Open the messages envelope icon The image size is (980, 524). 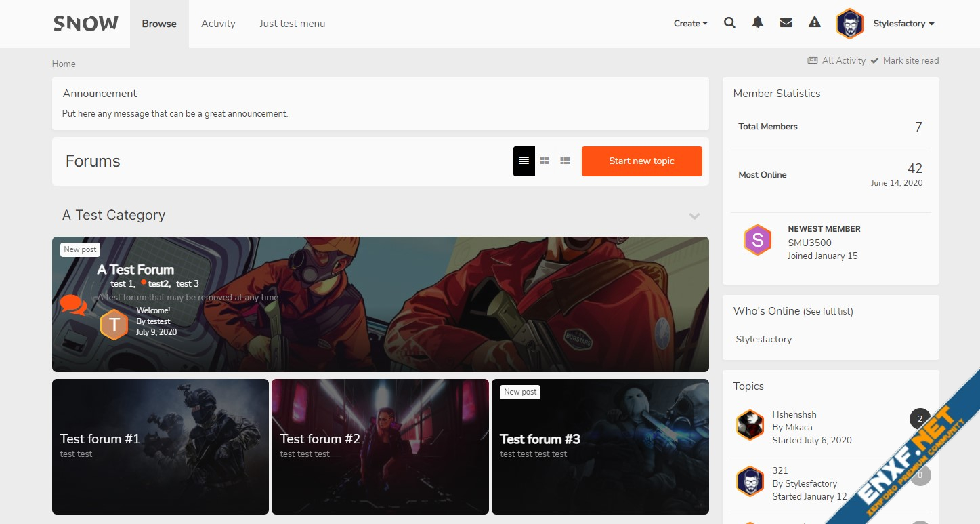pyautogui.click(x=786, y=23)
